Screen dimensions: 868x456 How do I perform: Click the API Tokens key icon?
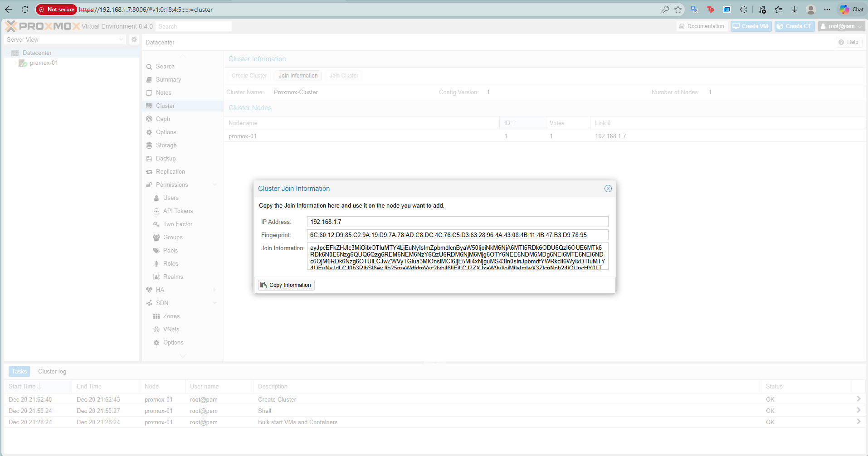coord(156,211)
